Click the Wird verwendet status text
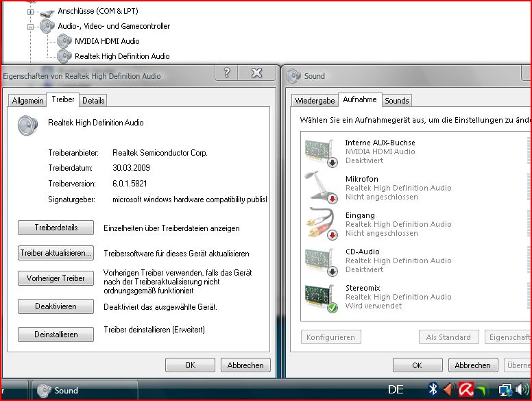This screenshot has width=532, height=401. pos(374,306)
